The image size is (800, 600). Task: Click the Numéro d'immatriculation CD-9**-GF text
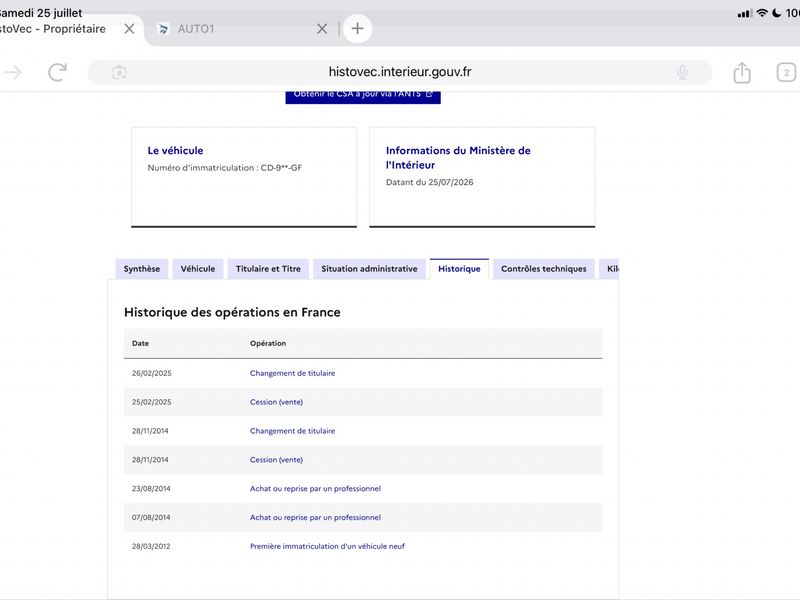tap(224, 167)
